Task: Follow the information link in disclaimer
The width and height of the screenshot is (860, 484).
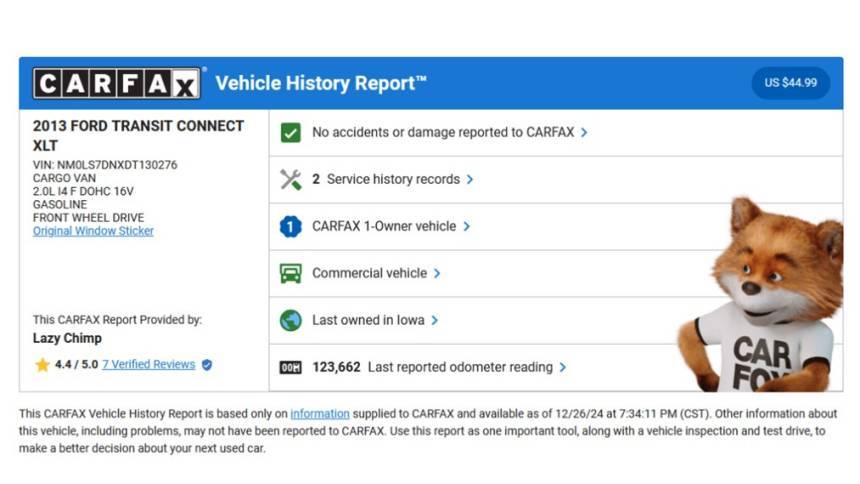Action: click(x=320, y=414)
